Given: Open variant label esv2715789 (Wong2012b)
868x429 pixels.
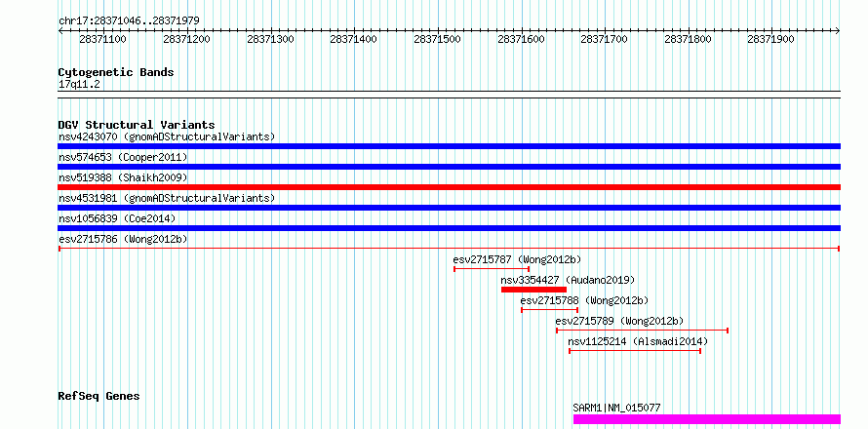Looking at the screenshot, I should tap(619, 321).
